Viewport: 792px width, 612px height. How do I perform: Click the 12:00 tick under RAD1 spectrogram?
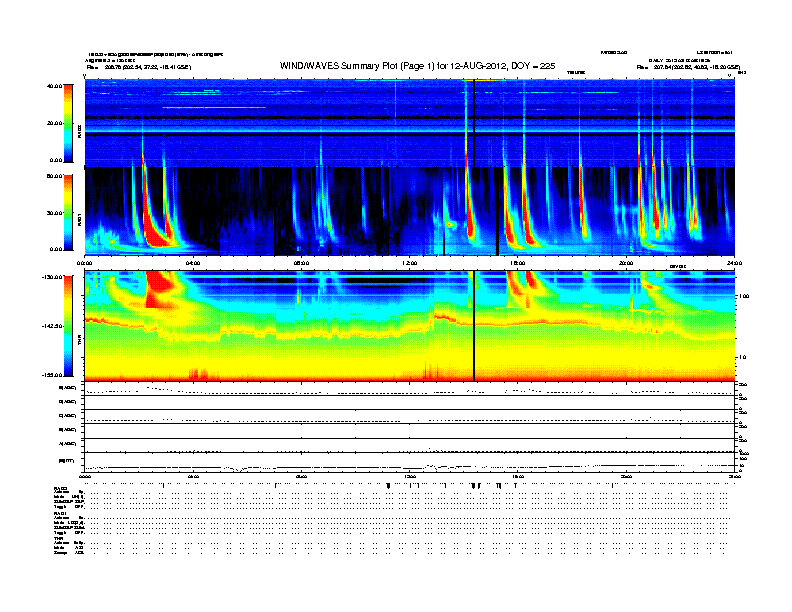[x=410, y=263]
